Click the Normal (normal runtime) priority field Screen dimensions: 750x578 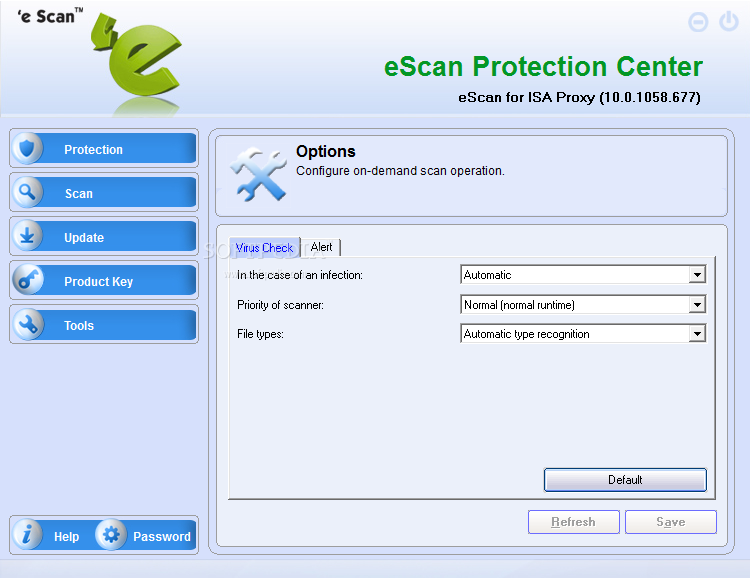tap(583, 304)
